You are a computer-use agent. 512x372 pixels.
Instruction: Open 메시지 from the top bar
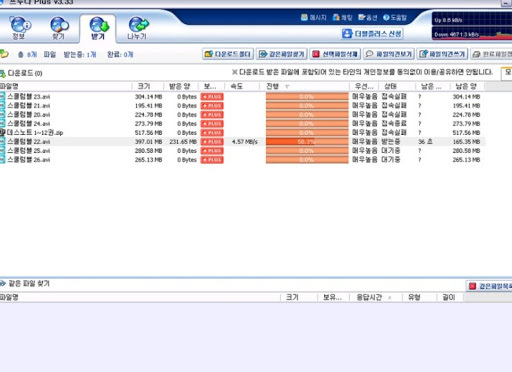313,17
